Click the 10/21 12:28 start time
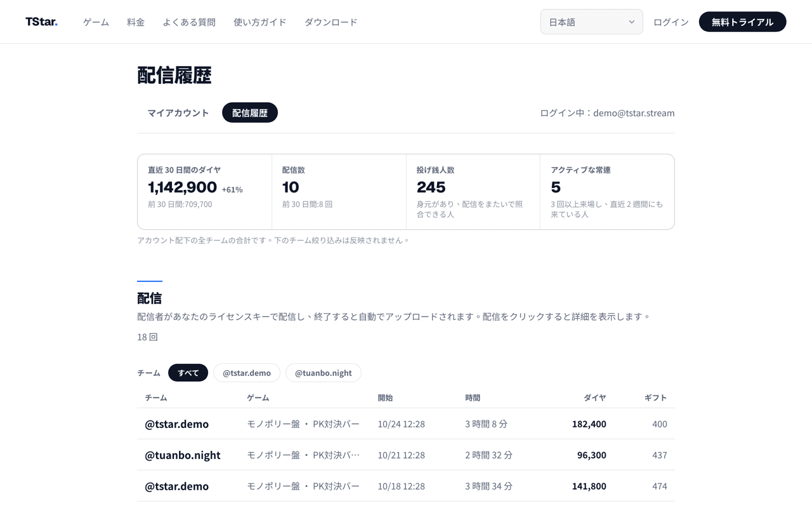This screenshot has width=812, height=508. (402, 455)
